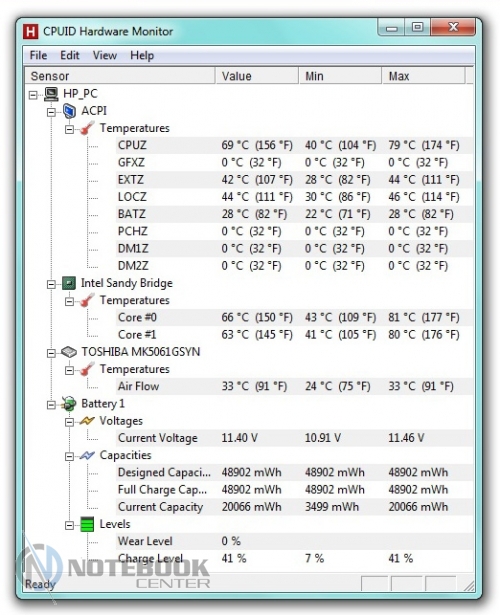Select the Full Charge Cap... row
This screenshot has height=615, width=500.
tap(294, 490)
